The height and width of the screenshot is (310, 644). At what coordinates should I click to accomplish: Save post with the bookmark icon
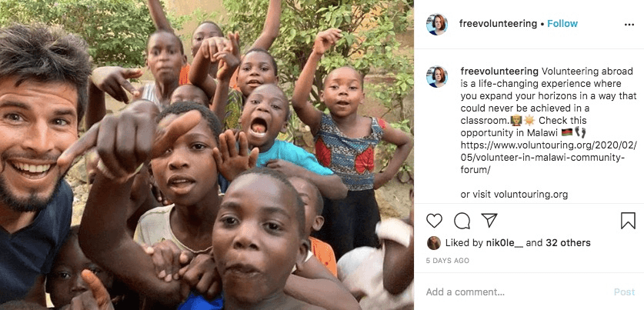[x=628, y=221]
